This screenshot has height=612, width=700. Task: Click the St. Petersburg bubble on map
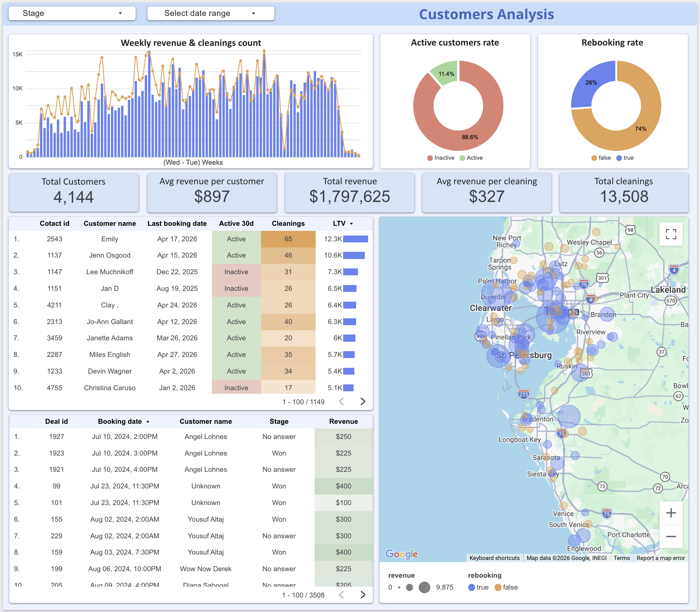click(x=498, y=356)
